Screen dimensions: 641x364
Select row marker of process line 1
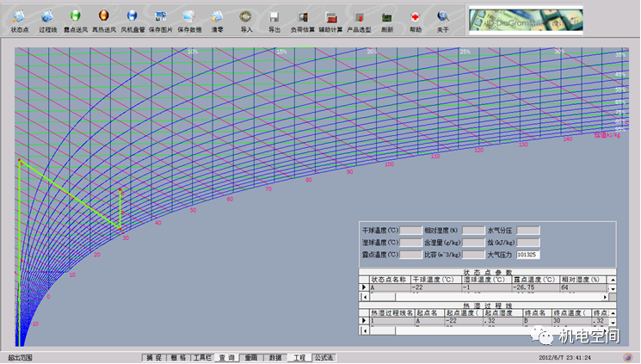pos(364,321)
